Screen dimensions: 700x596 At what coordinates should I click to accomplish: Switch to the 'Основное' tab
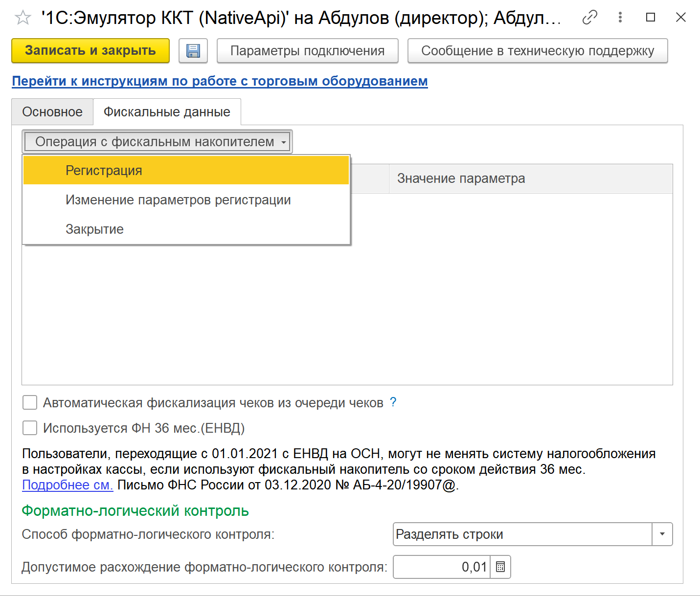pyautogui.click(x=52, y=112)
